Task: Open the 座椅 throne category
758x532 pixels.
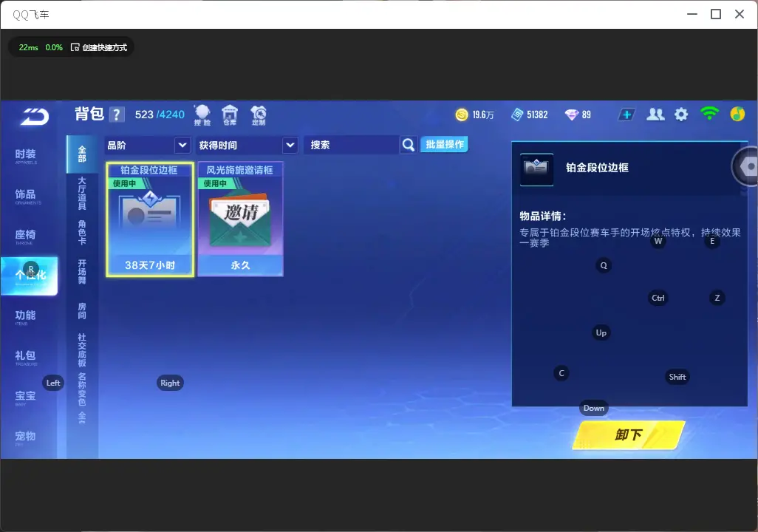Action: coord(26,236)
